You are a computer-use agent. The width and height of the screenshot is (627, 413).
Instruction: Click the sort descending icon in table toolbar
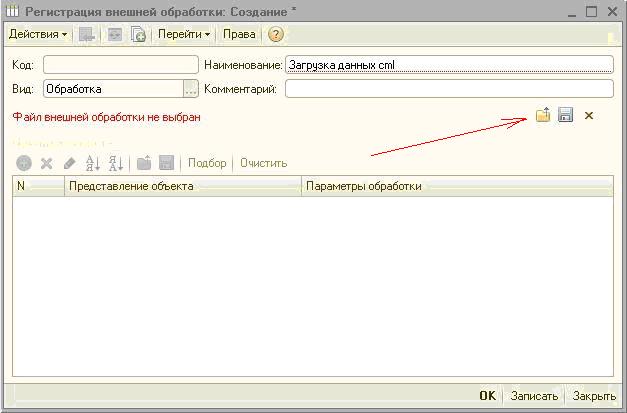point(115,163)
